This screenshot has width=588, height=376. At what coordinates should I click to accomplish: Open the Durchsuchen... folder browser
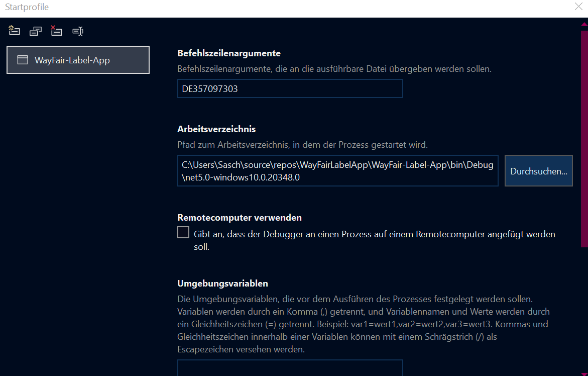tap(538, 171)
